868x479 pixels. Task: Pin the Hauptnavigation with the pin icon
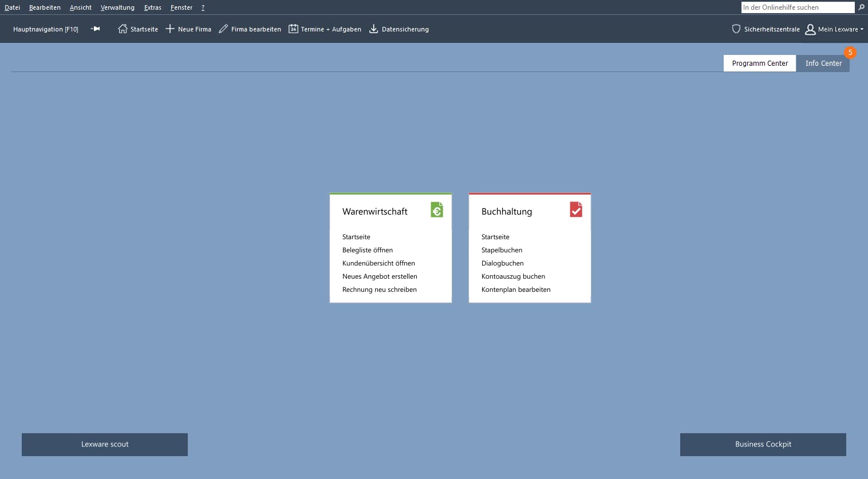[x=95, y=29]
